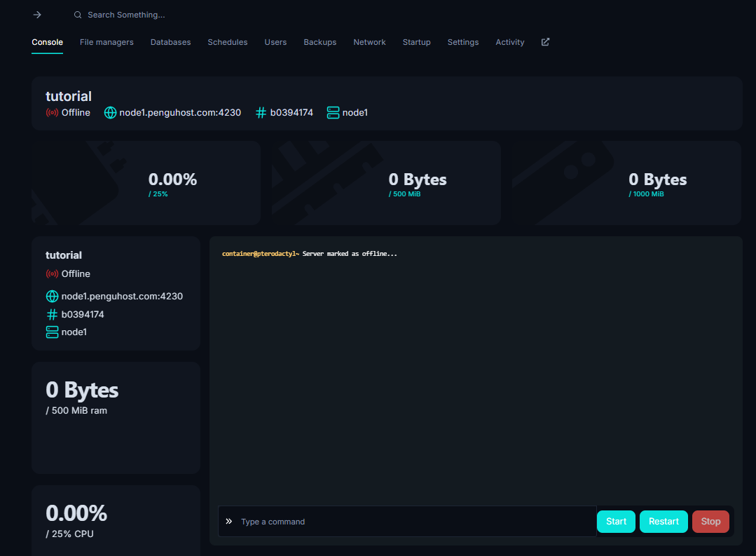The width and height of the screenshot is (756, 556).
Task: Click the sidebar address node1.penguhost.com:4230
Action: click(x=122, y=296)
